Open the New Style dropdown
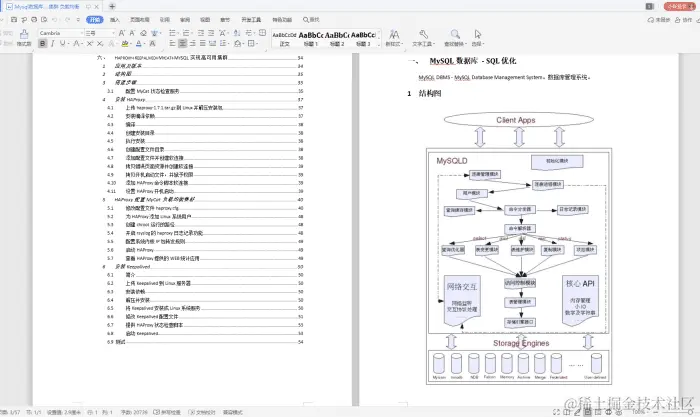 [394, 38]
